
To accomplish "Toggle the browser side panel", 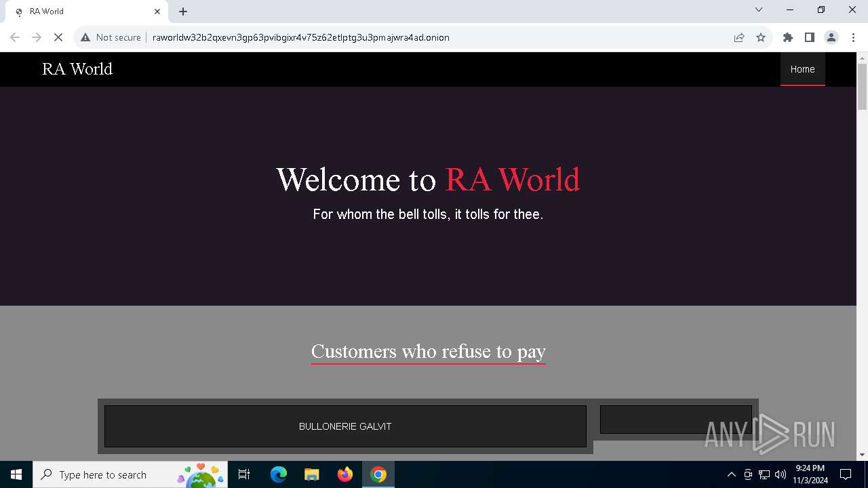I will pyautogui.click(x=810, y=37).
